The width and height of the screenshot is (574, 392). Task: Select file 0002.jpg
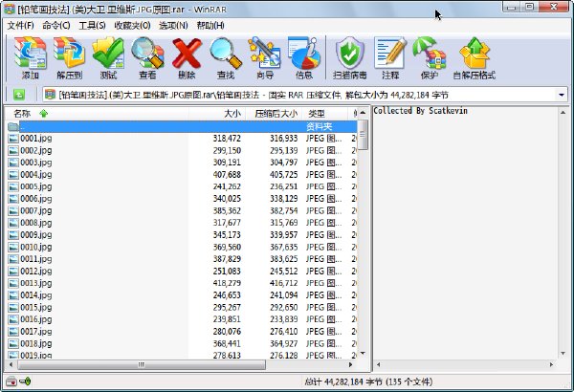click(36, 150)
